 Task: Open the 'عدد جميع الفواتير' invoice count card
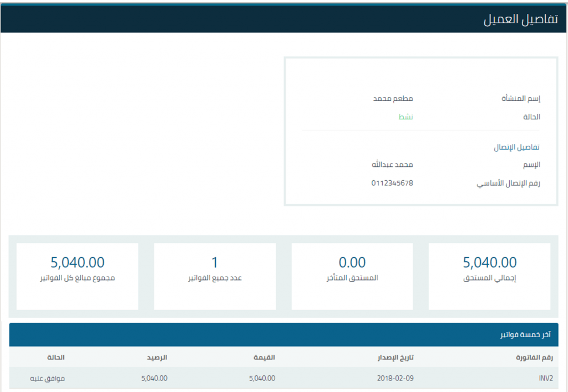215,276
